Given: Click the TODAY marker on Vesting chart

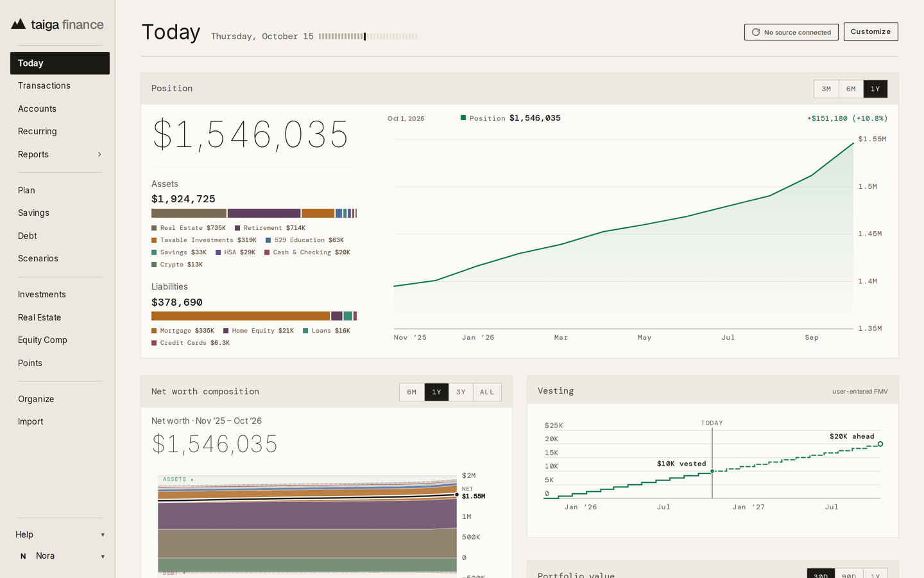Looking at the screenshot, I should coord(712,423).
